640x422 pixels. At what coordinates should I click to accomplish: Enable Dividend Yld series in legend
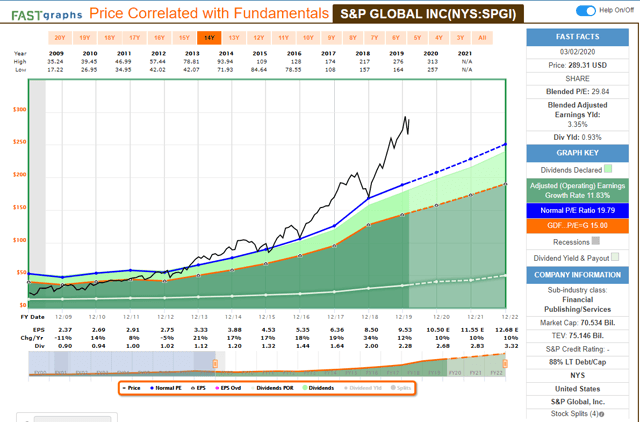tap(363, 388)
